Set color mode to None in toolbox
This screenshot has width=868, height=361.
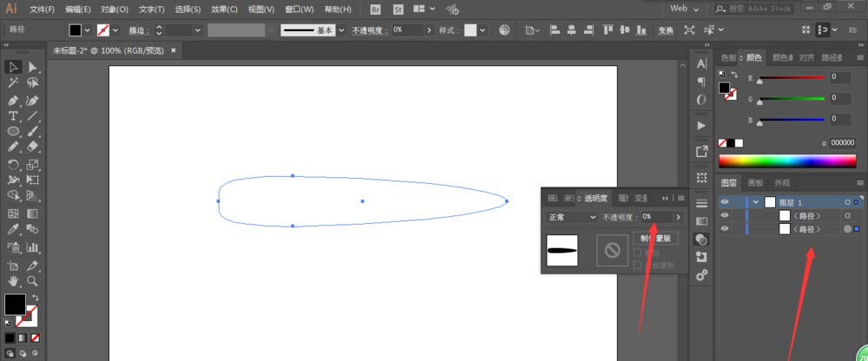click(x=36, y=338)
